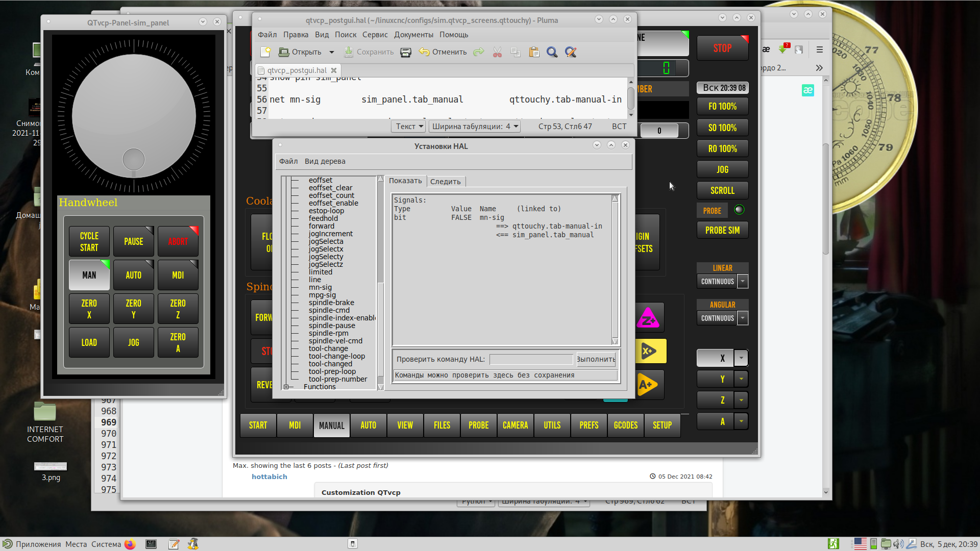980x551 pixels.
Task: Select the mn-sig signal in HAL tree
Action: point(320,287)
